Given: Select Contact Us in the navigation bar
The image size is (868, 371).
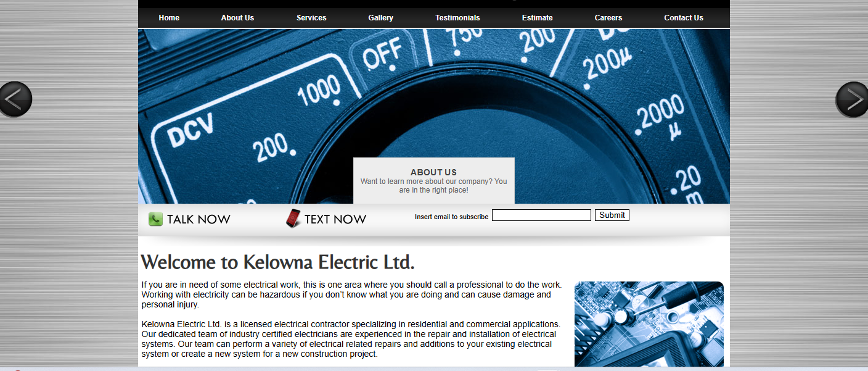Looking at the screenshot, I should click(x=683, y=18).
